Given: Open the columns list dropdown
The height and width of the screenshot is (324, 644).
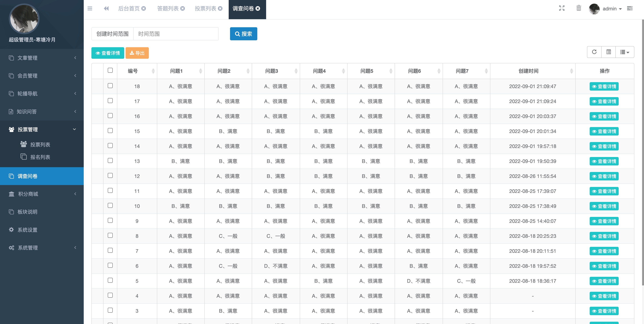Looking at the screenshot, I should coord(625,52).
